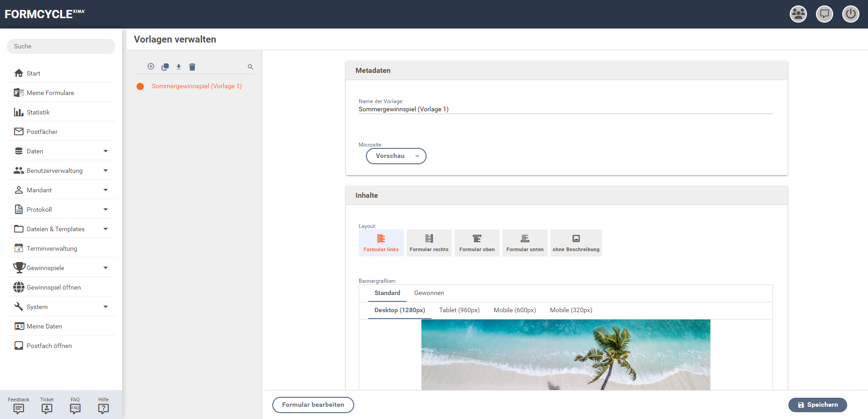Open the Vorschau microsite dropdown
This screenshot has height=419, width=868.
tap(396, 156)
